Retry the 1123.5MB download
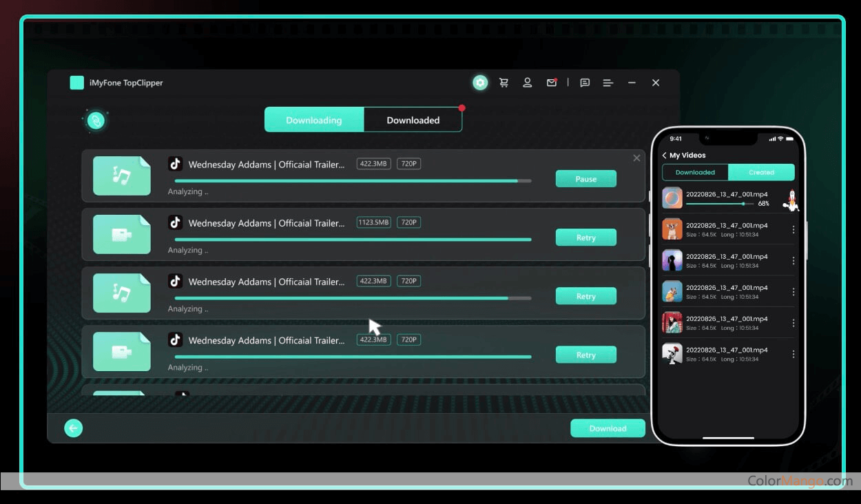Image resolution: width=861 pixels, height=504 pixels. pos(586,238)
